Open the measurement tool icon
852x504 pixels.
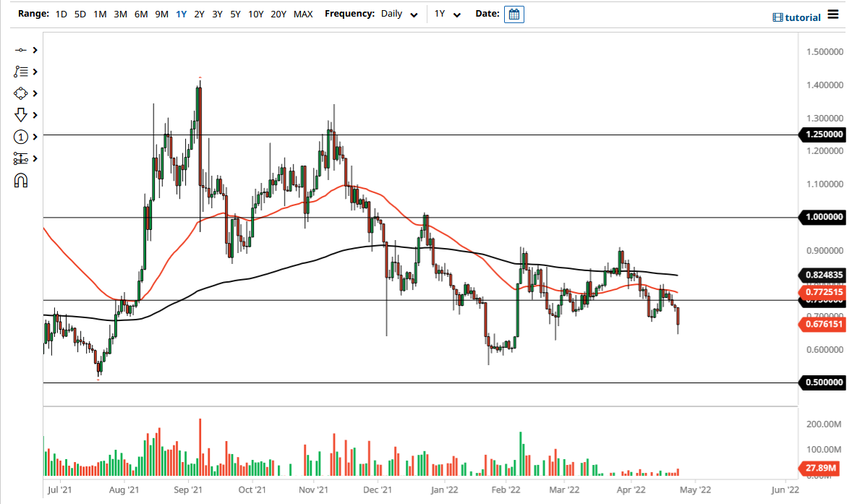pyautogui.click(x=22, y=158)
